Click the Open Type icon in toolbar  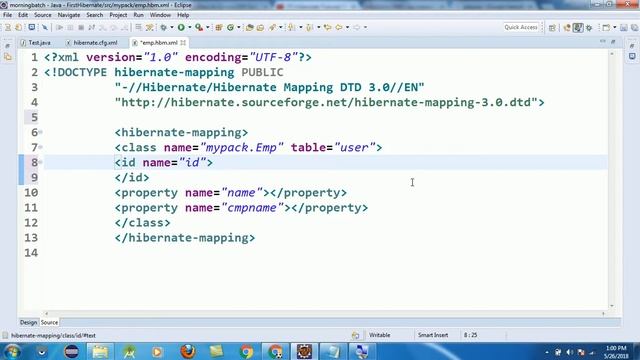249,27
